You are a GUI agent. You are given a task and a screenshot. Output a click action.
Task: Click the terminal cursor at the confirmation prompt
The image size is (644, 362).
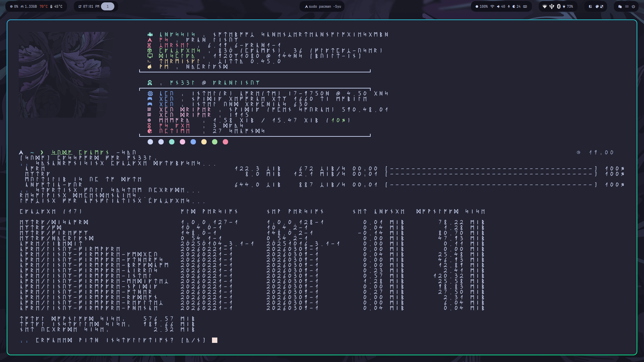point(215,340)
